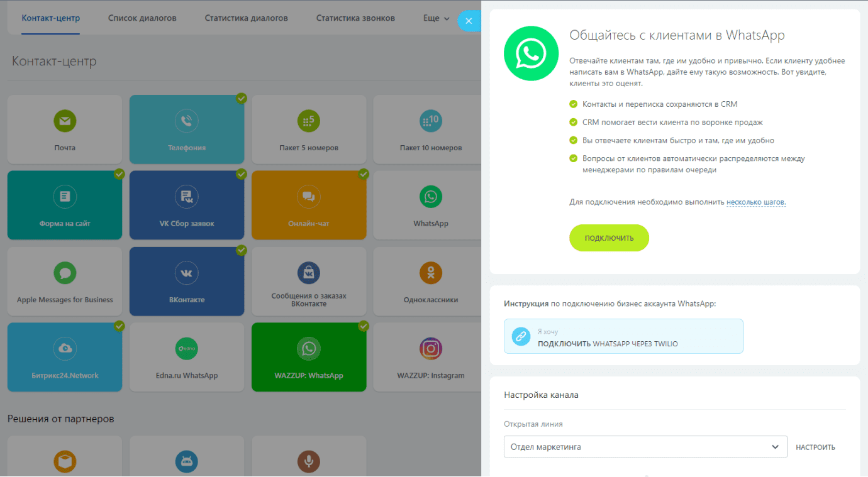Select the Пакет 5 номеров tile
The width and height of the screenshot is (868, 477).
[x=309, y=129]
